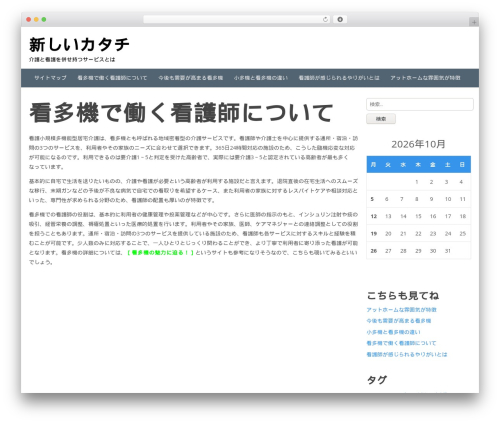Open the site title 新しいカタチ

(x=79, y=45)
